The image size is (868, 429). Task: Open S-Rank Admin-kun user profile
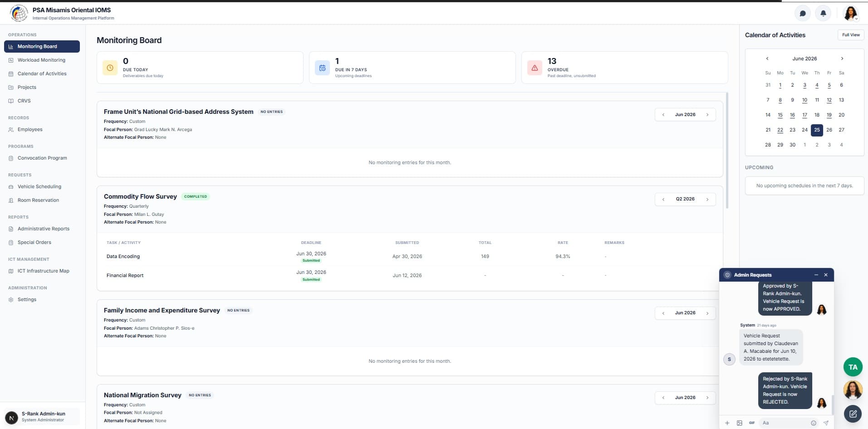[x=42, y=417]
